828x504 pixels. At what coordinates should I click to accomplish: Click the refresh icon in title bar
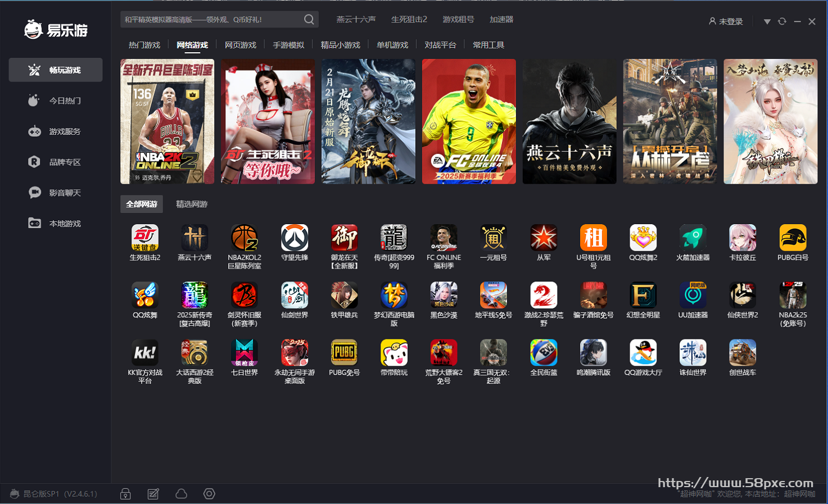[x=782, y=21]
